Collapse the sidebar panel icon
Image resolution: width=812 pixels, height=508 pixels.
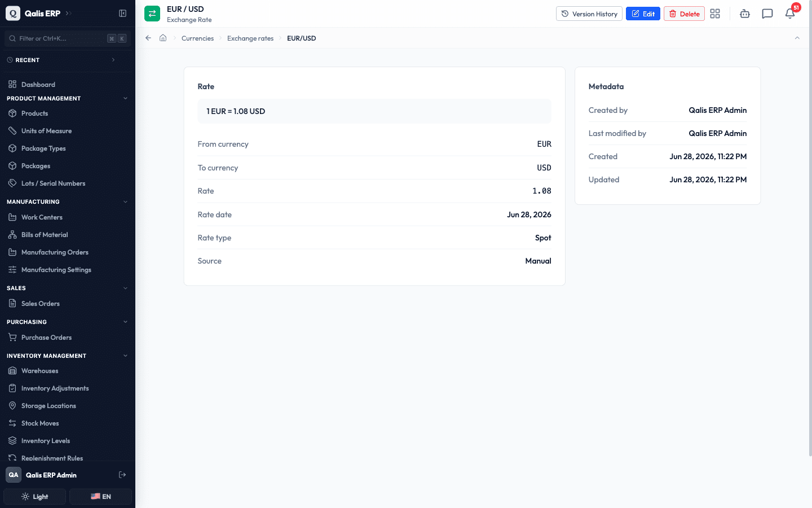(x=122, y=13)
